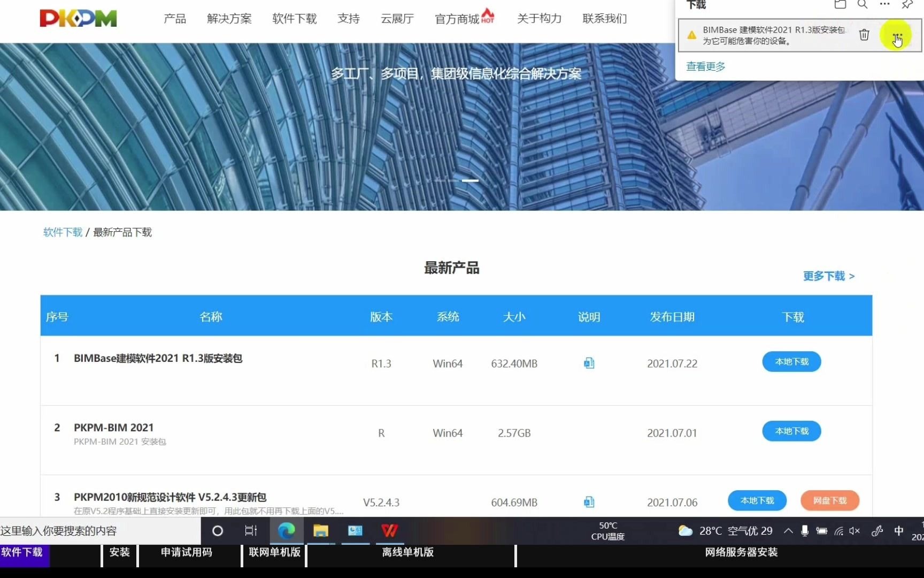Click the 查看更多 link in Downloads panel
This screenshot has width=924, height=578.
point(706,66)
